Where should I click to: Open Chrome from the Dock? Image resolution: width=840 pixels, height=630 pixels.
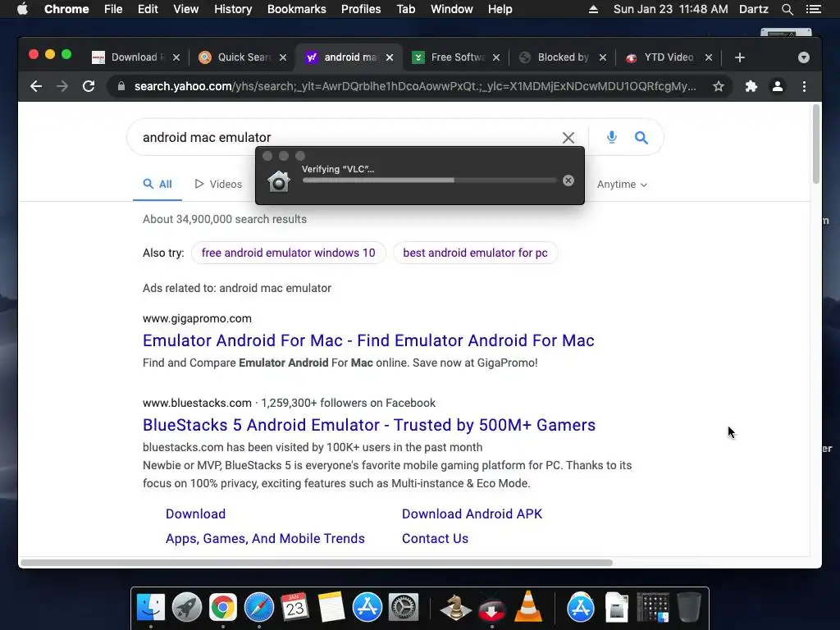[223, 607]
